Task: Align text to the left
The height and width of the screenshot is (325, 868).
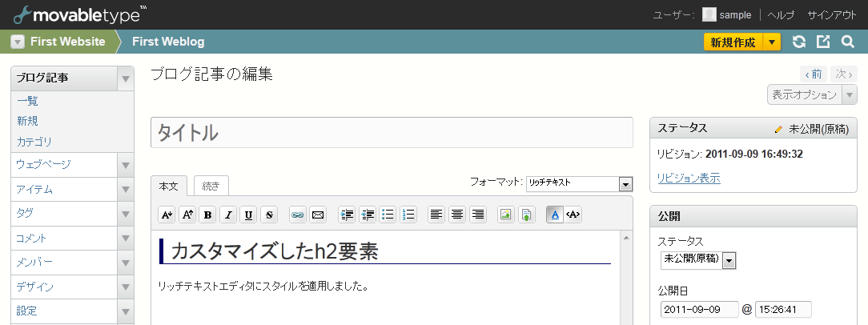Action: 436,215
